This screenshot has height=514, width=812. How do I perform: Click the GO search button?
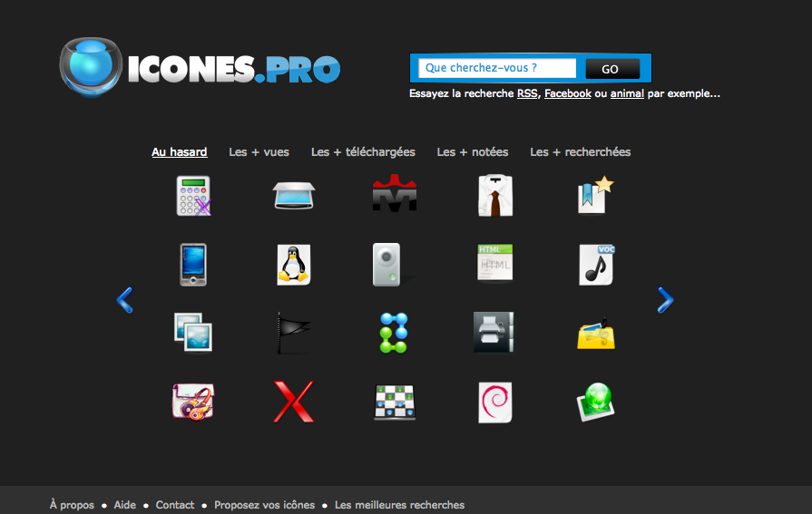(x=612, y=69)
